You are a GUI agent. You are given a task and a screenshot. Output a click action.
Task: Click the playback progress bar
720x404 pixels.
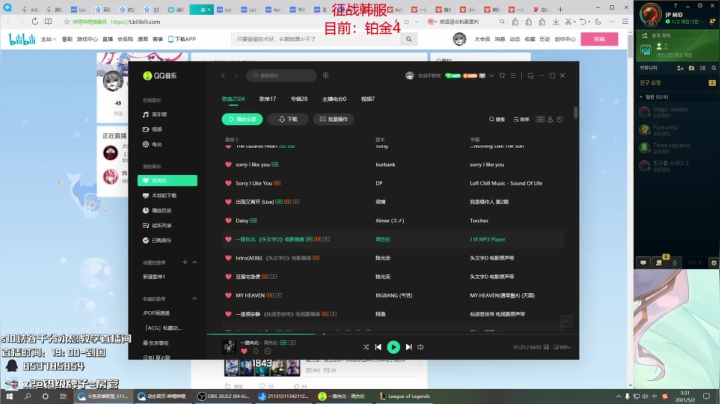(393, 334)
